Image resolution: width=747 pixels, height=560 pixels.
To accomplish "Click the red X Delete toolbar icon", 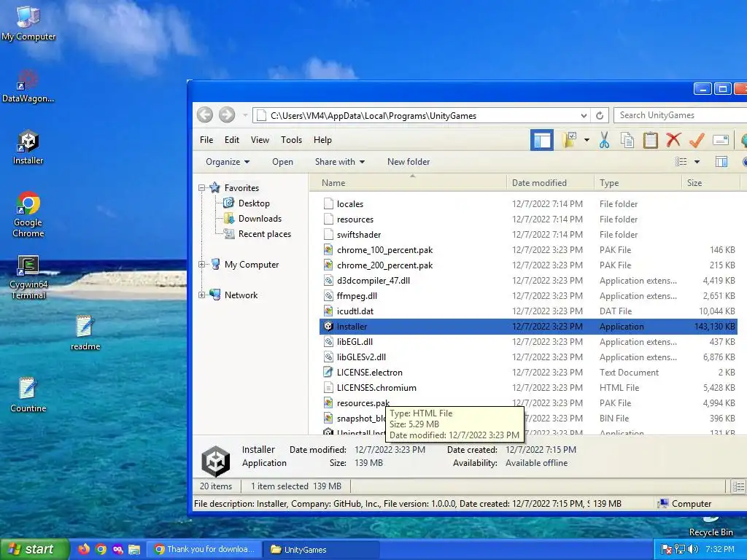I will click(x=673, y=140).
